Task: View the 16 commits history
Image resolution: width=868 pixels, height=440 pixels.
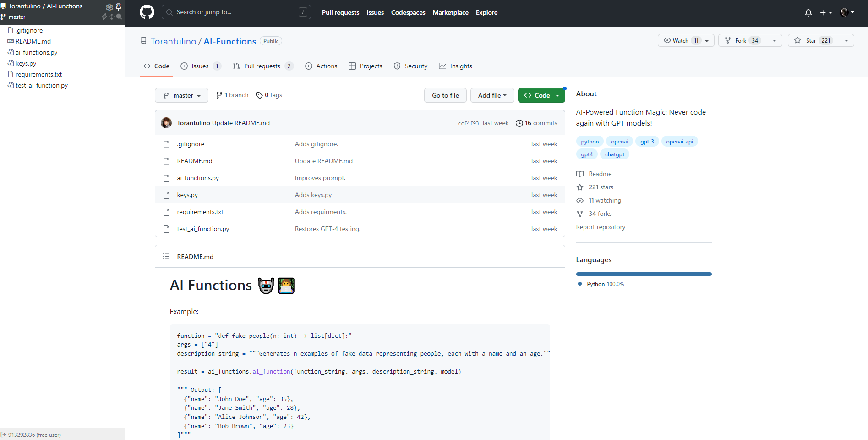Action: pyautogui.click(x=536, y=123)
